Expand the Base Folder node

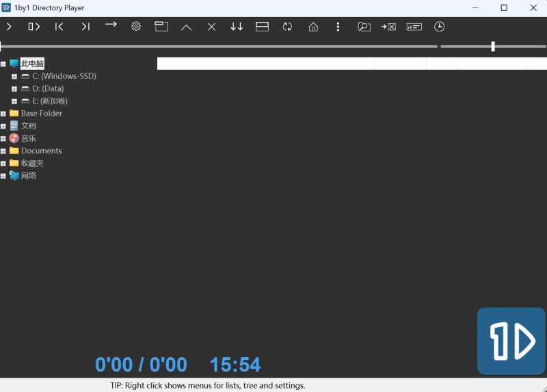tap(3, 114)
